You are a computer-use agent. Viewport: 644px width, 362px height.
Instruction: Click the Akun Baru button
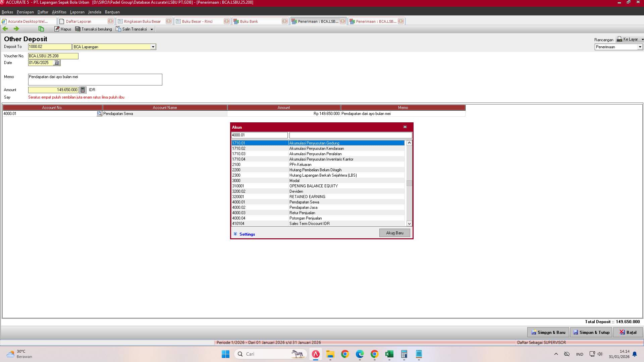click(x=394, y=233)
